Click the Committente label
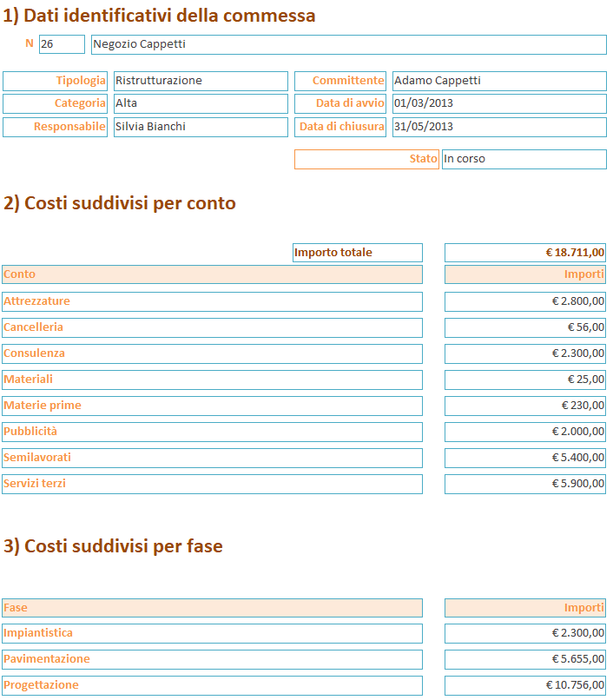This screenshot has width=613, height=700. point(340,81)
